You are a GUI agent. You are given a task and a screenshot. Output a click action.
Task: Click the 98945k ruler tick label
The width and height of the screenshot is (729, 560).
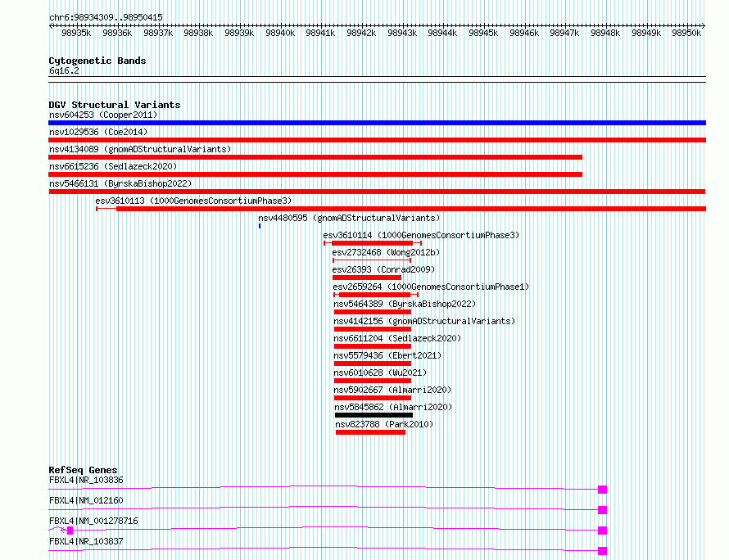[x=483, y=33]
